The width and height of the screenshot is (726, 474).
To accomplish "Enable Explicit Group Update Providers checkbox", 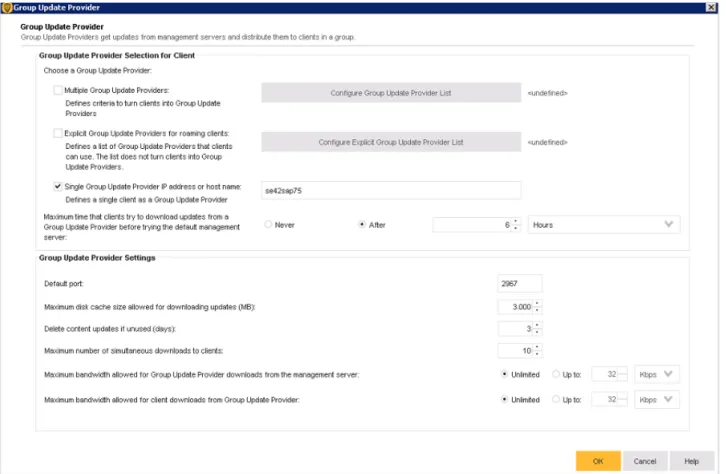I will point(58,133).
